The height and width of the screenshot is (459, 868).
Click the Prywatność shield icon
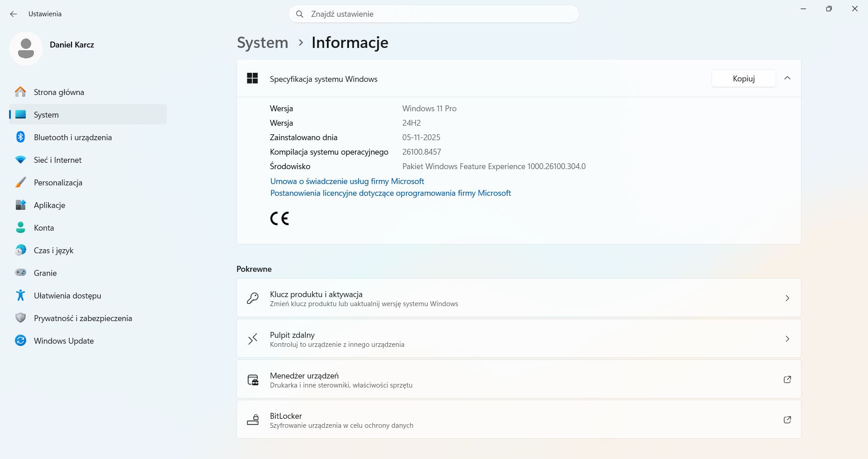tap(20, 318)
